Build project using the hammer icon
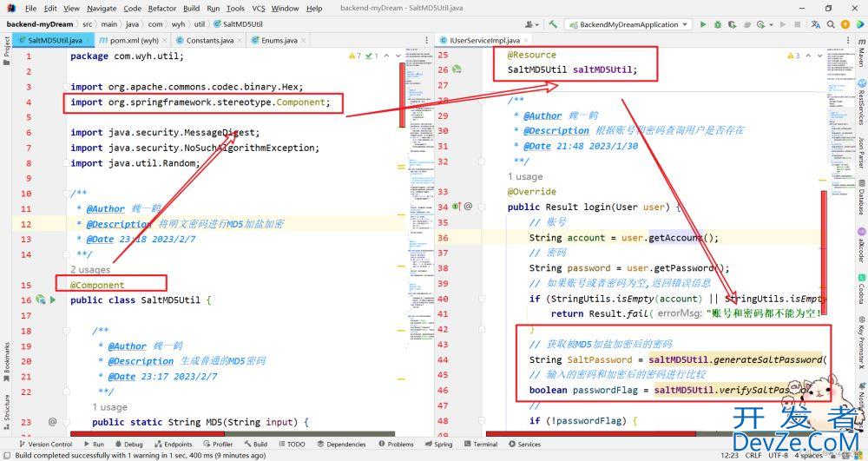Image resolution: width=868 pixels, height=461 pixels. click(552, 24)
